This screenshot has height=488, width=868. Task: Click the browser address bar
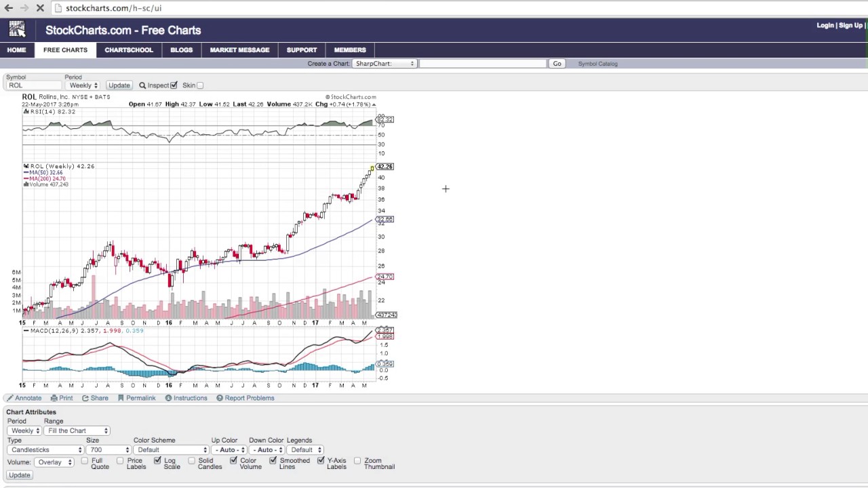461,8
